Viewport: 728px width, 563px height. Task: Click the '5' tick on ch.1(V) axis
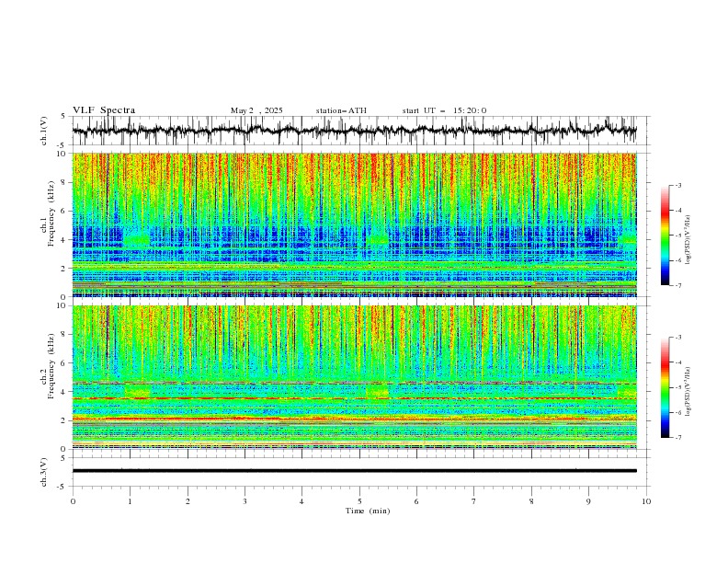point(63,117)
